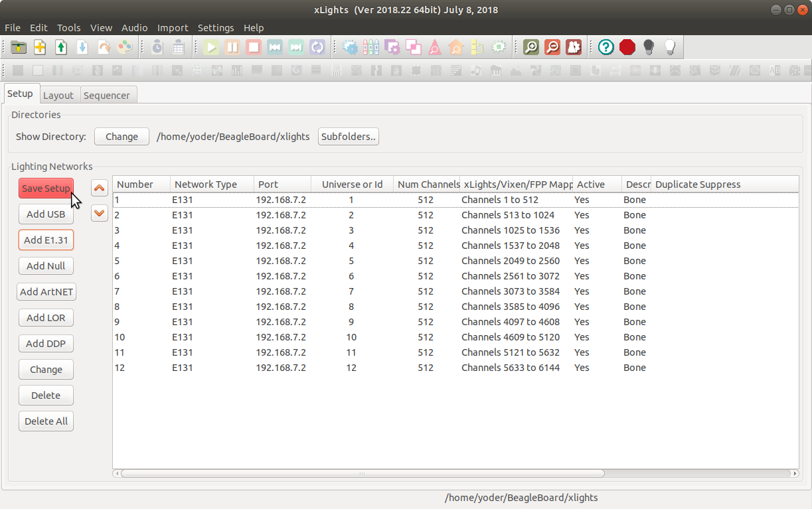This screenshot has width=812, height=509.
Task: Move selected network down with arrow
Action: tap(100, 213)
